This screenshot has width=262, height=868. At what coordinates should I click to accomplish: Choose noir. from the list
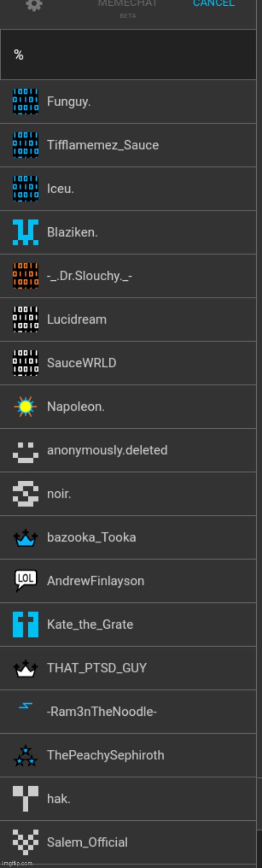[x=128, y=494]
